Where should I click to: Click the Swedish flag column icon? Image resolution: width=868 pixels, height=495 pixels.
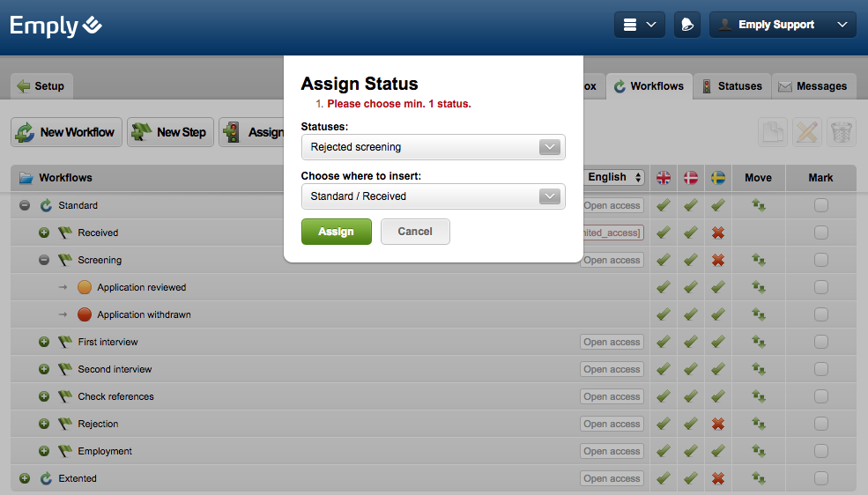coord(718,178)
